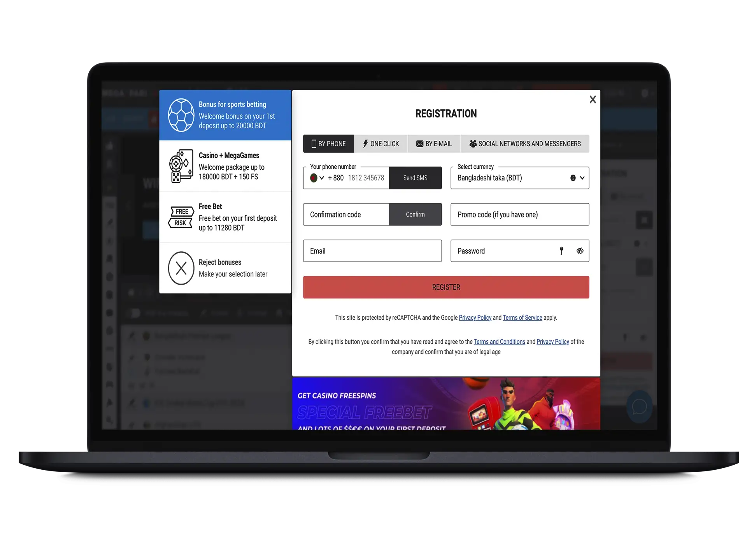747x560 pixels.
Task: Expand the Select currency dropdown
Action: [582, 178]
